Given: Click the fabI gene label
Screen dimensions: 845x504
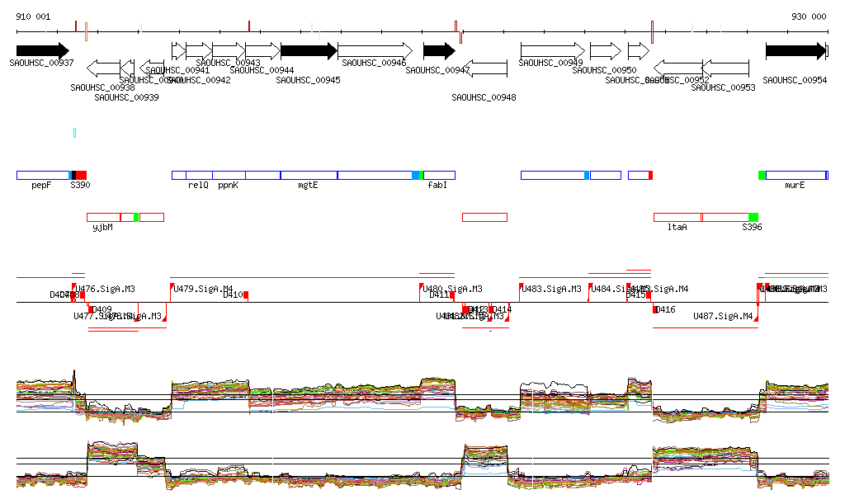Looking at the screenshot, I should (x=437, y=185).
